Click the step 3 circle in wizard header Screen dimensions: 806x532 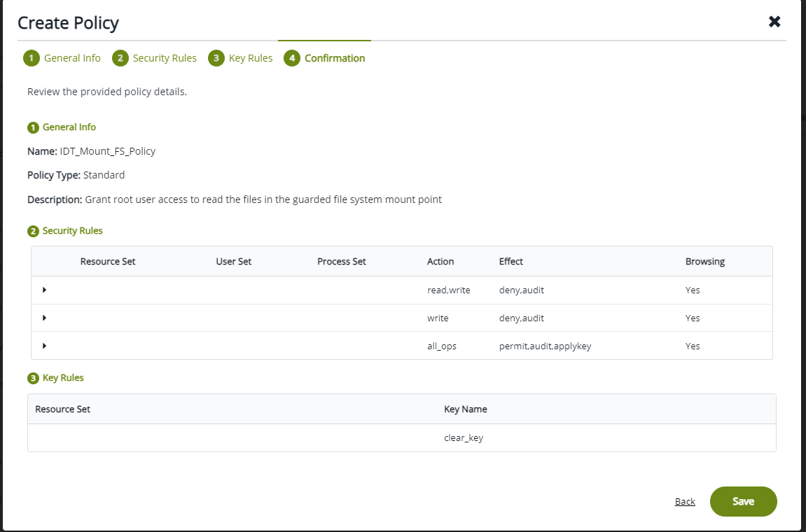[x=216, y=58]
